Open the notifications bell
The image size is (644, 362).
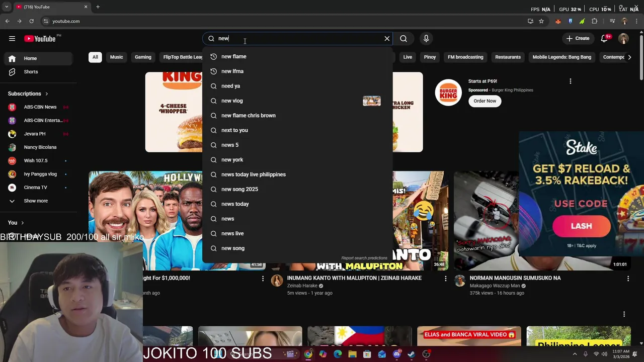(605, 39)
